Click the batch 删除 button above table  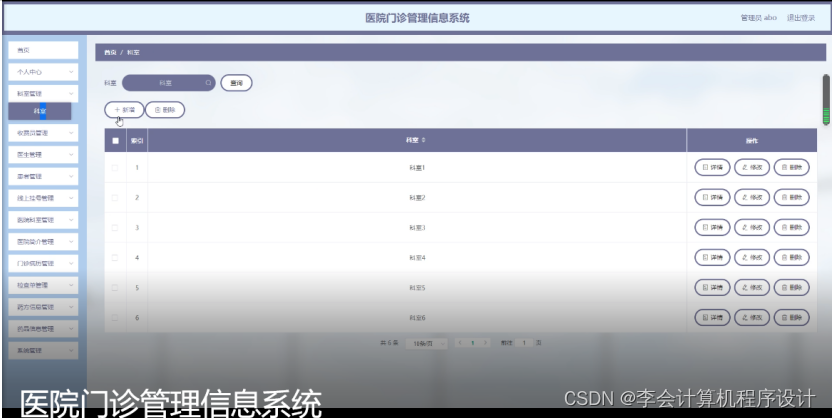[x=165, y=110]
